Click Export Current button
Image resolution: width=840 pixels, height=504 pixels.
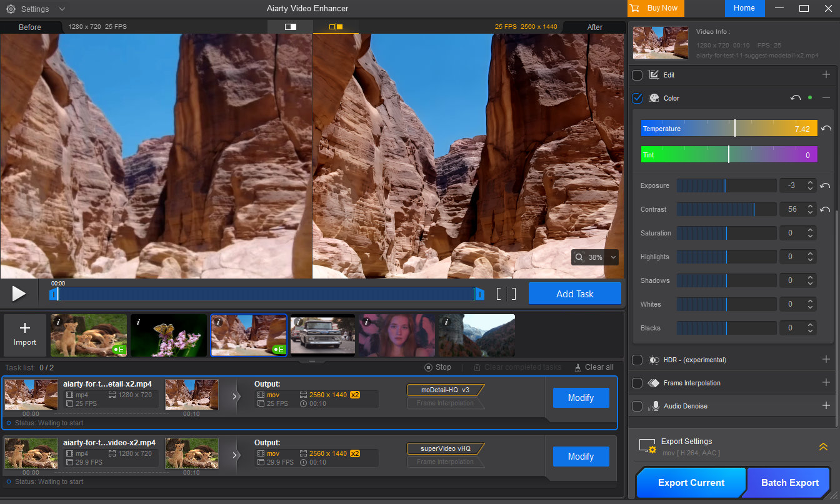(x=691, y=483)
